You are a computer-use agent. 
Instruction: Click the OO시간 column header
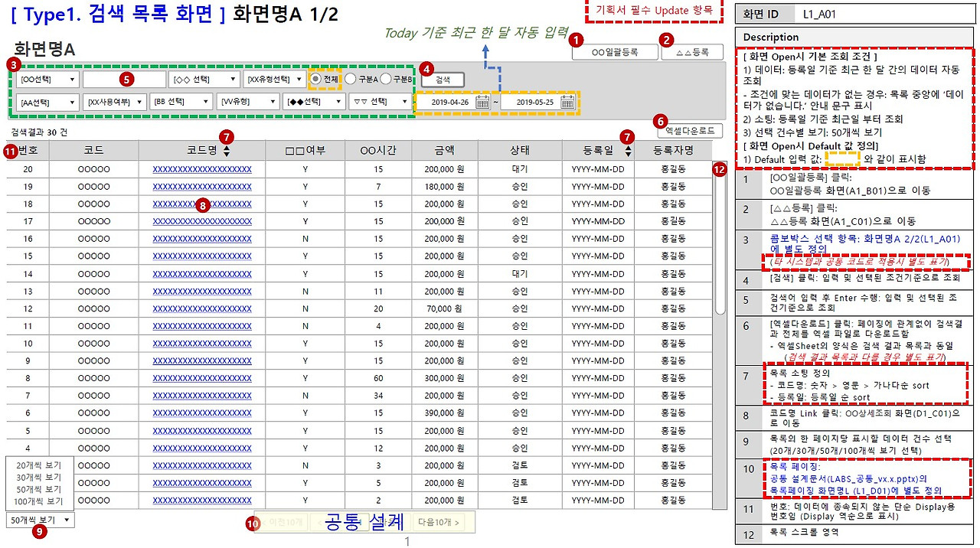(378, 151)
